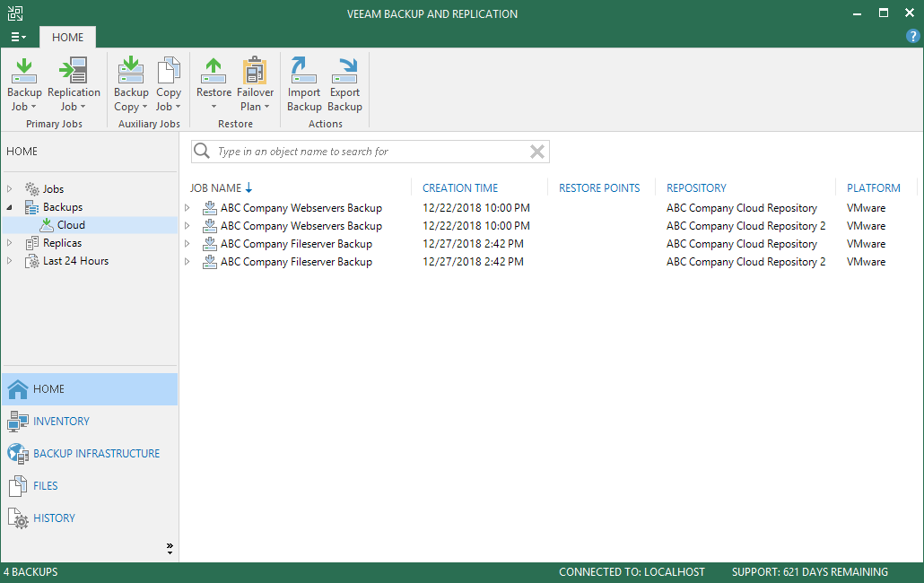924x583 pixels.
Task: Sort by the PLATFORM column header
Action: tap(874, 187)
